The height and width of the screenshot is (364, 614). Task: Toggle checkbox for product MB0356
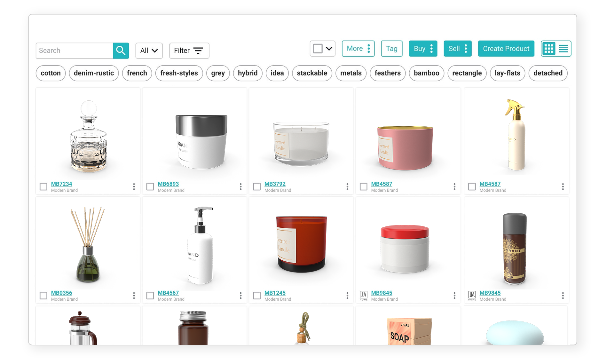pyautogui.click(x=43, y=296)
